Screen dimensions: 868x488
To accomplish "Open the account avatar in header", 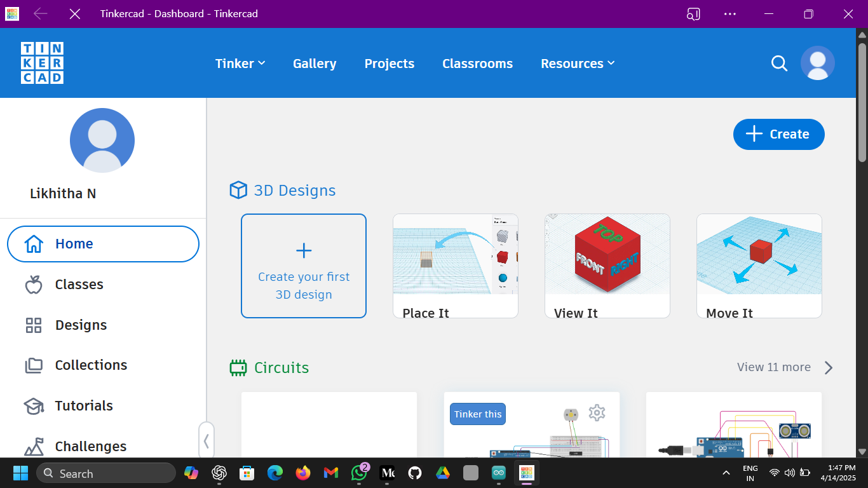I will (x=818, y=63).
